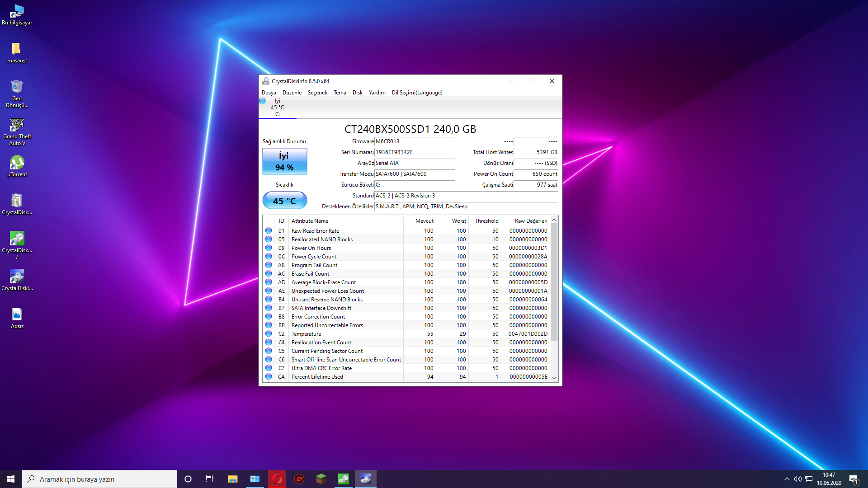The height and width of the screenshot is (488, 868).
Task: Open Minecraft block icon on taskbar
Action: click(321, 479)
